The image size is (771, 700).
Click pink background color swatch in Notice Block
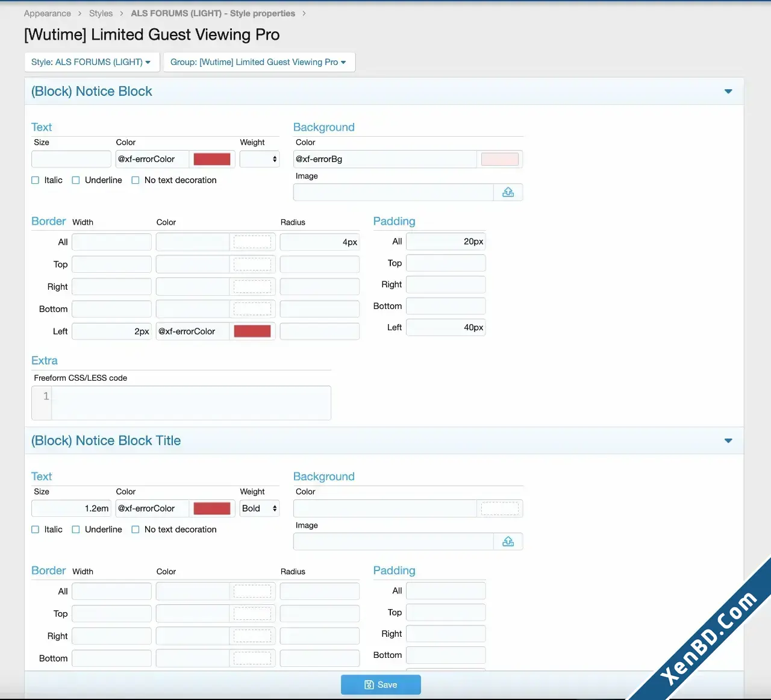pos(500,159)
